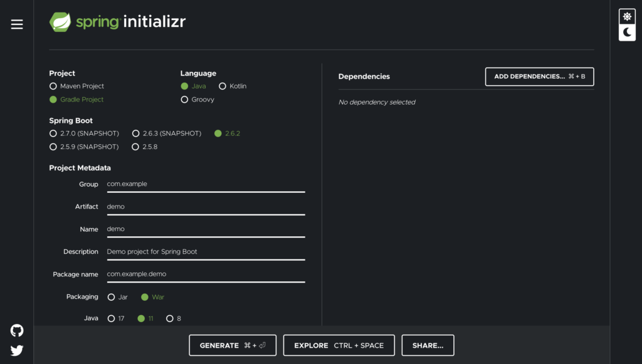Viewport: 642px width, 364px height.
Task: Open the Twitter profile link
Action: coord(16,350)
